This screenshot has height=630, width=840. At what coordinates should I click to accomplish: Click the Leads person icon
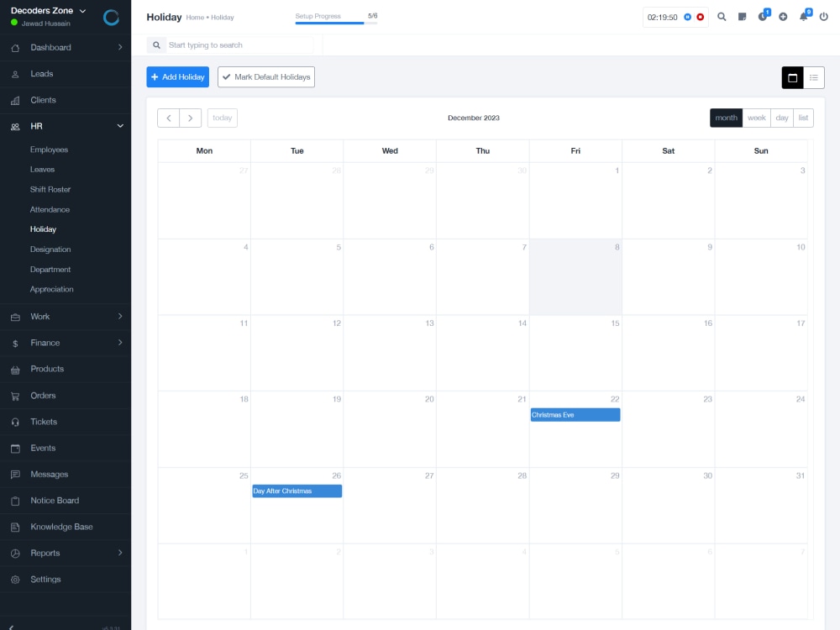click(x=15, y=74)
